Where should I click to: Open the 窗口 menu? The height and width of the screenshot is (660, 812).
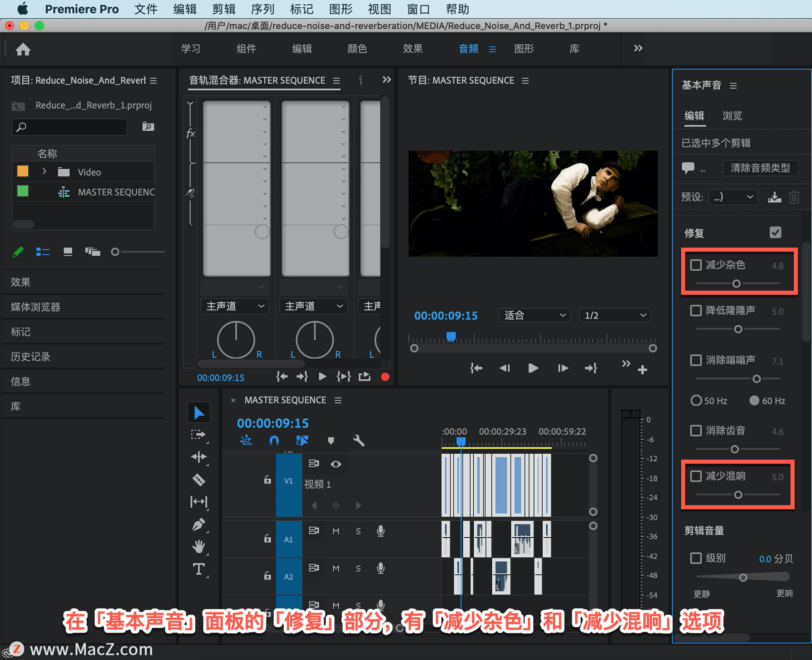pos(418,9)
